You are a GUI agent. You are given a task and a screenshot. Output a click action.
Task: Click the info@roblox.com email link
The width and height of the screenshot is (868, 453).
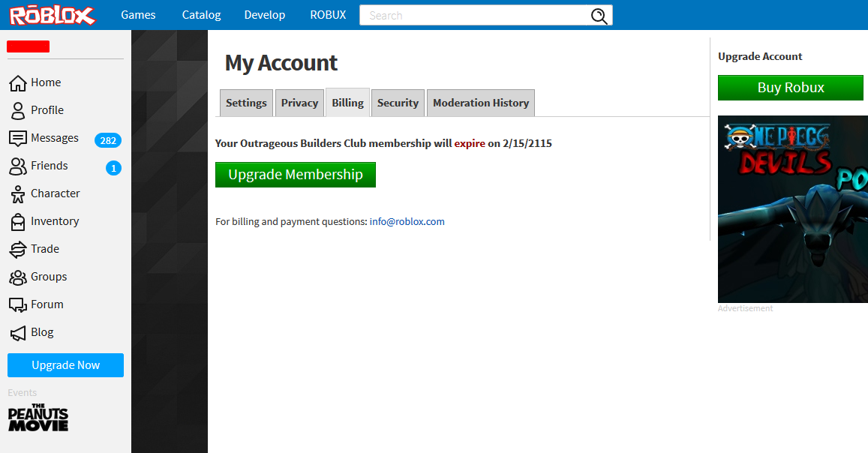407,222
